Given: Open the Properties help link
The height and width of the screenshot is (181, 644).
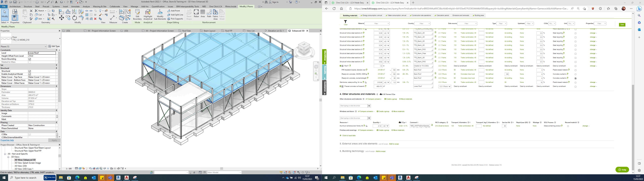Looking at the screenshot, I should pos(7,140).
